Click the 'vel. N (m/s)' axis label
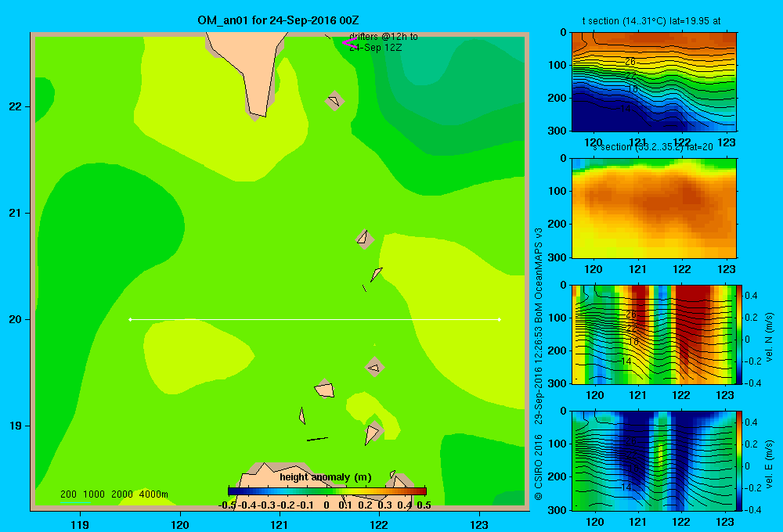Viewport: 783px width, 532px height. click(769, 337)
